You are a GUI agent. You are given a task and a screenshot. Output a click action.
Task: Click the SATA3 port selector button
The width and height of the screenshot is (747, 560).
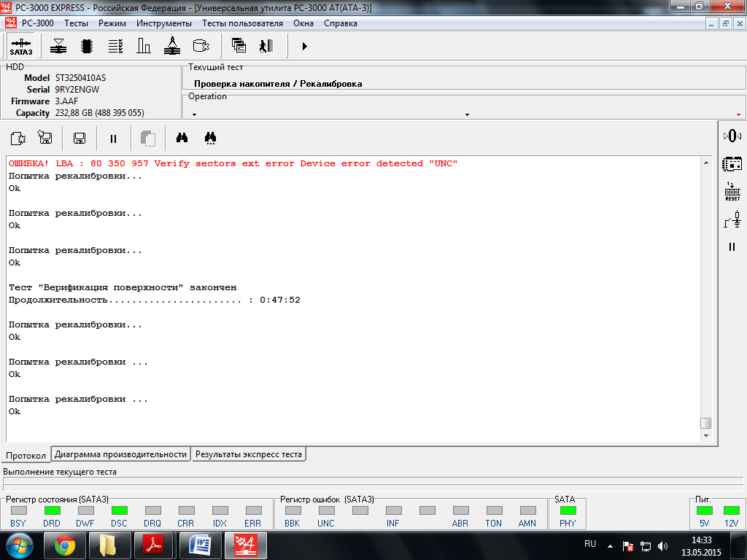[x=21, y=46]
